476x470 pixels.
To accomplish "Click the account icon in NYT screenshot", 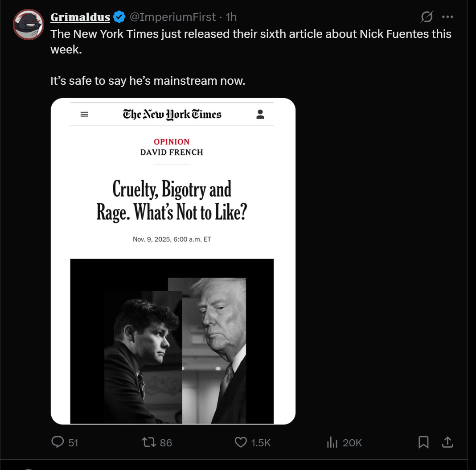I will (x=260, y=114).
